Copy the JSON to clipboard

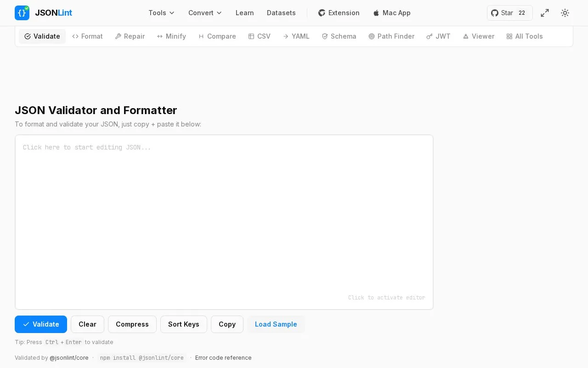click(x=227, y=324)
